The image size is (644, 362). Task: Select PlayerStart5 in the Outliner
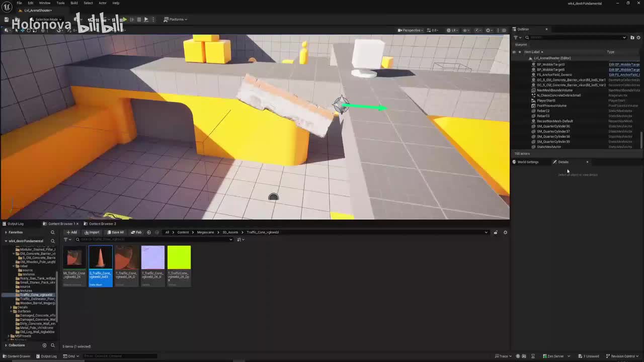click(x=546, y=101)
